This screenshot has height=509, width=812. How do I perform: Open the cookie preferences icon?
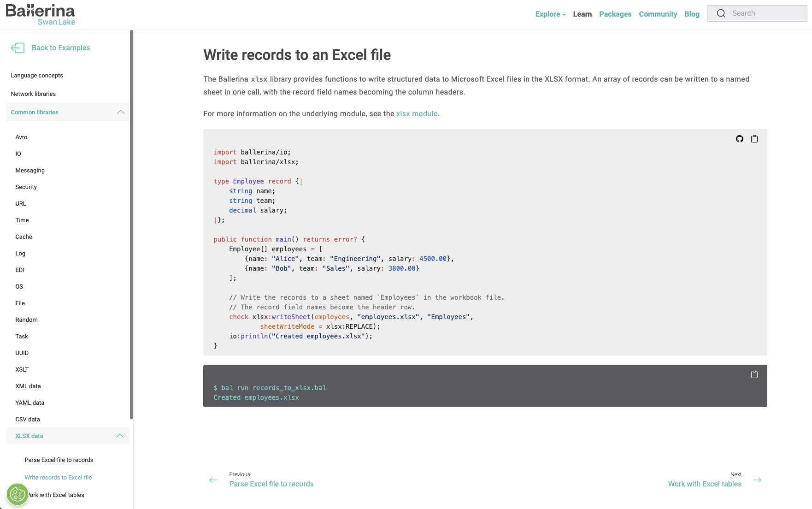click(18, 495)
